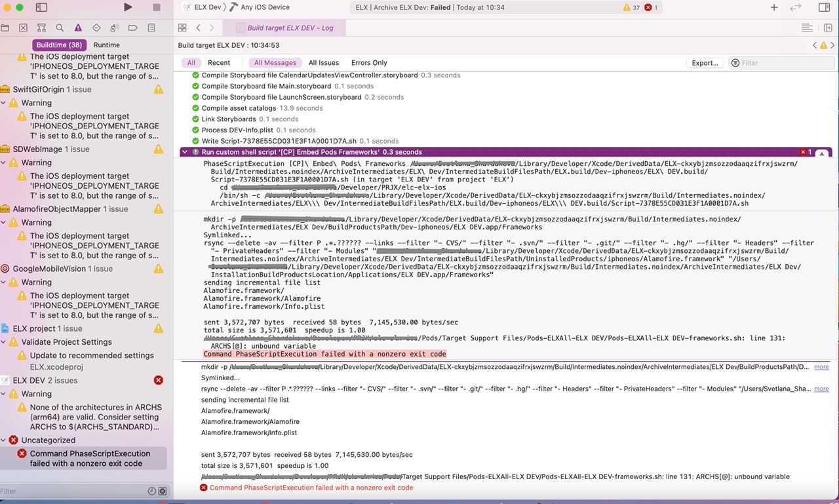The image size is (839, 504).
Task: Select the All scope filter
Action: pyautogui.click(x=191, y=63)
